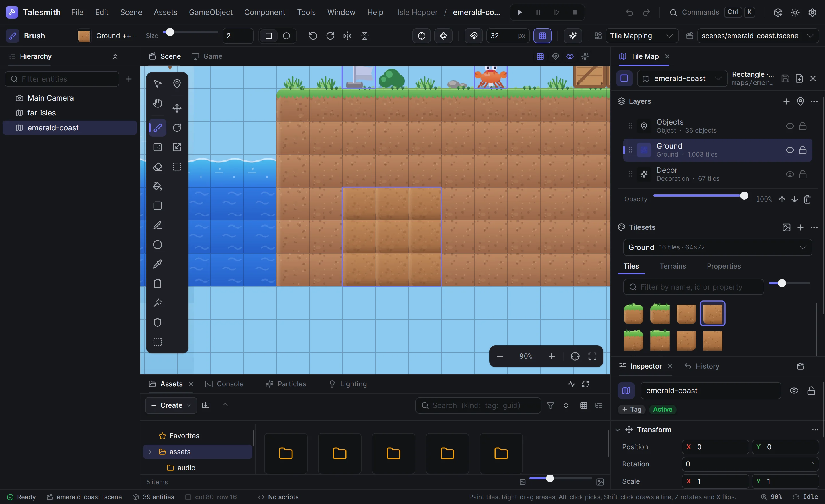This screenshot has height=504, width=825.
Task: Choose the Rectangle shape tool
Action: click(x=157, y=206)
